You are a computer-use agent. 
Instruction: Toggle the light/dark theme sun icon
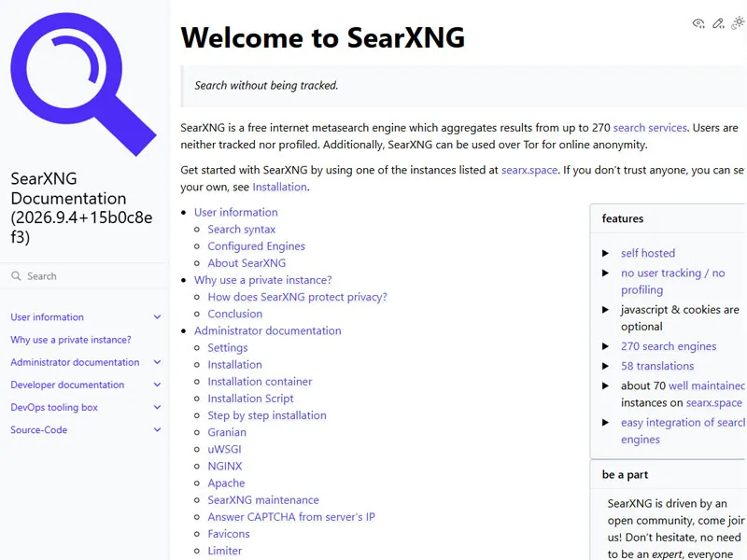tap(738, 22)
